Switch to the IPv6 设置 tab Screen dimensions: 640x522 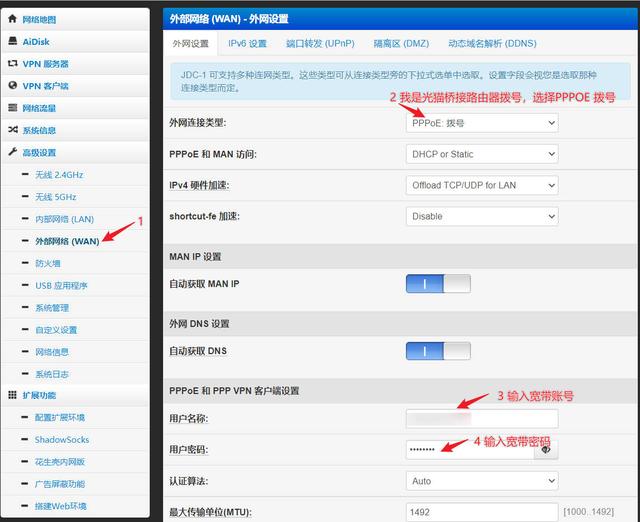[x=247, y=44]
